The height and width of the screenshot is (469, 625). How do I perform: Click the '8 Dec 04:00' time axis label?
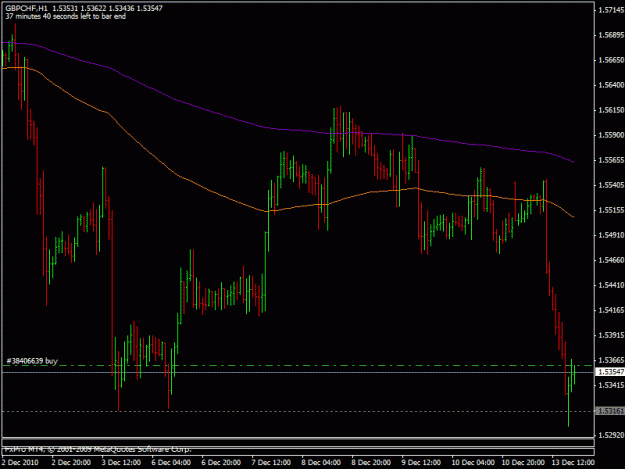(x=321, y=463)
